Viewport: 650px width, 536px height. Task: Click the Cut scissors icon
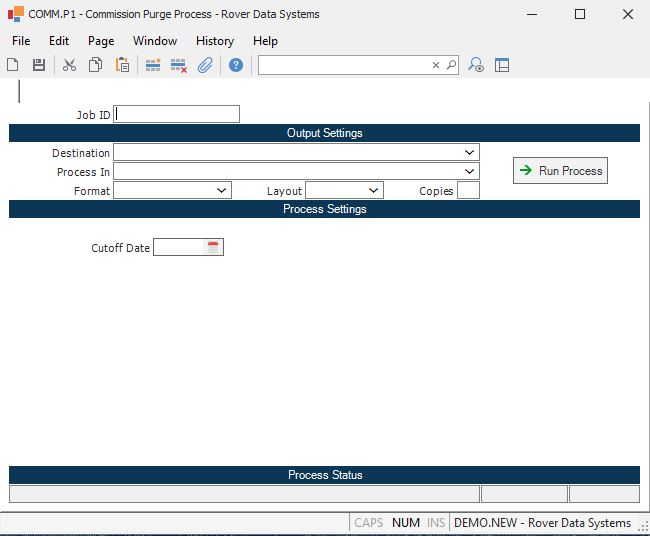pos(69,65)
